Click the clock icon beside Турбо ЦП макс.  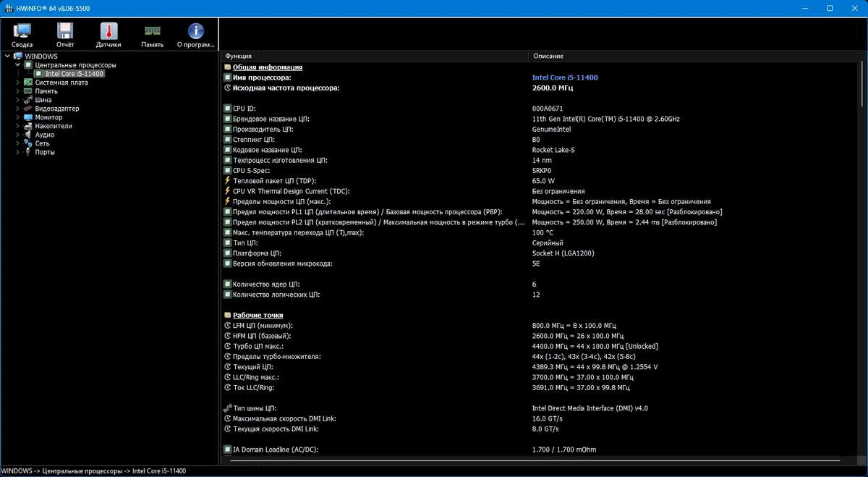tap(227, 347)
